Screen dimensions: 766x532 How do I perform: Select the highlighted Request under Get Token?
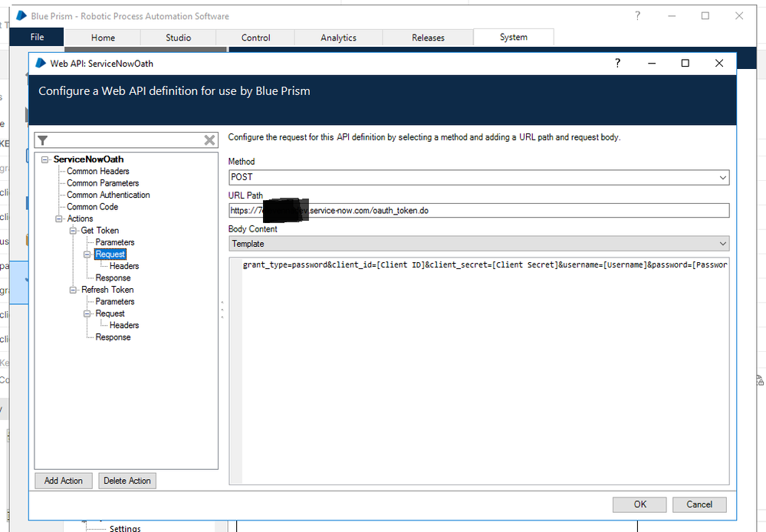coord(110,255)
